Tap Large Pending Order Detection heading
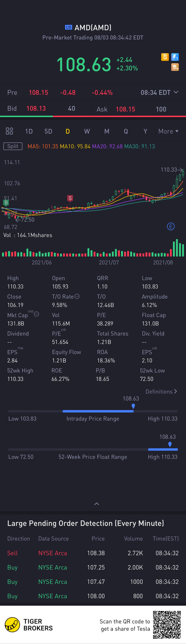 pyautogui.click(x=85, y=523)
